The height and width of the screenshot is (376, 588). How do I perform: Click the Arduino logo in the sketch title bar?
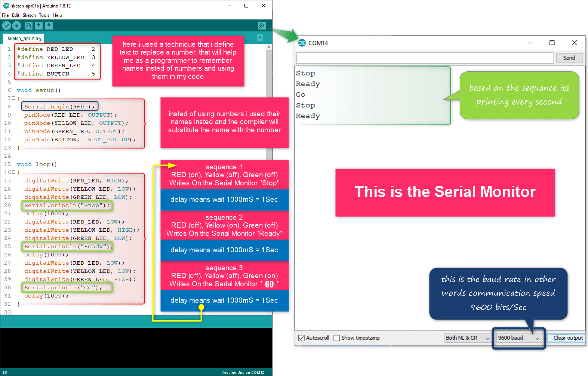pos(6,6)
